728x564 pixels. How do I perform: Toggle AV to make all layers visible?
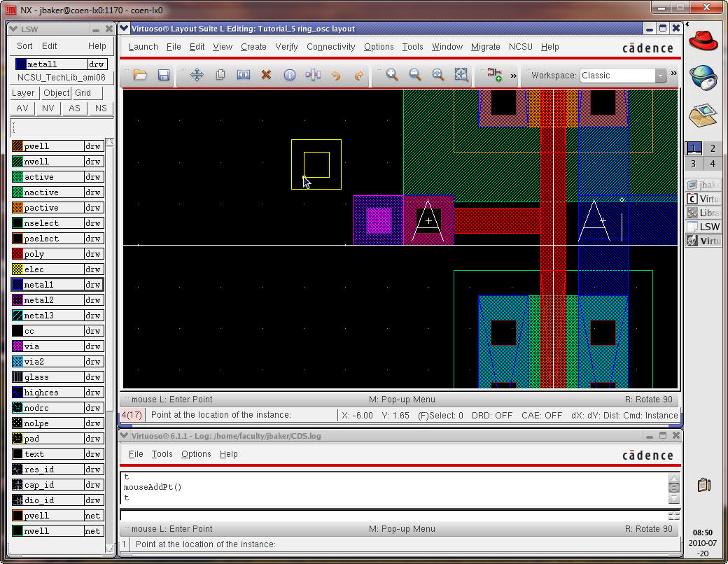click(x=22, y=108)
